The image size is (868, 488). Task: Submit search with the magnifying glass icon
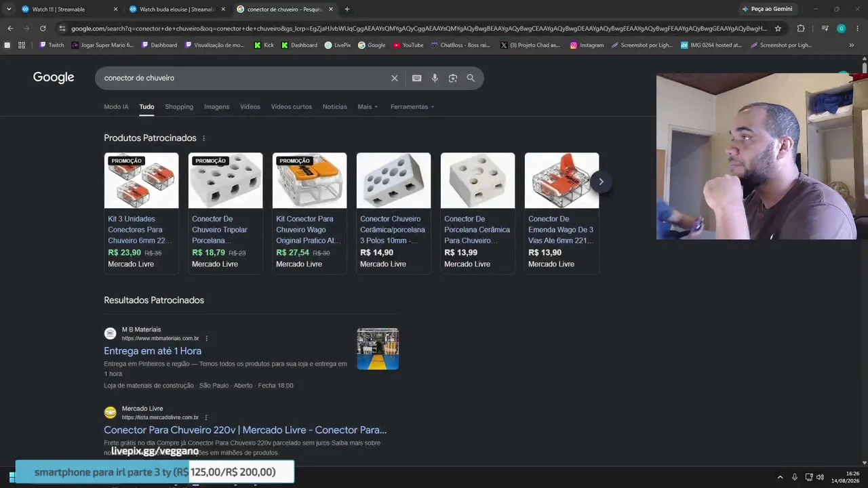(471, 78)
